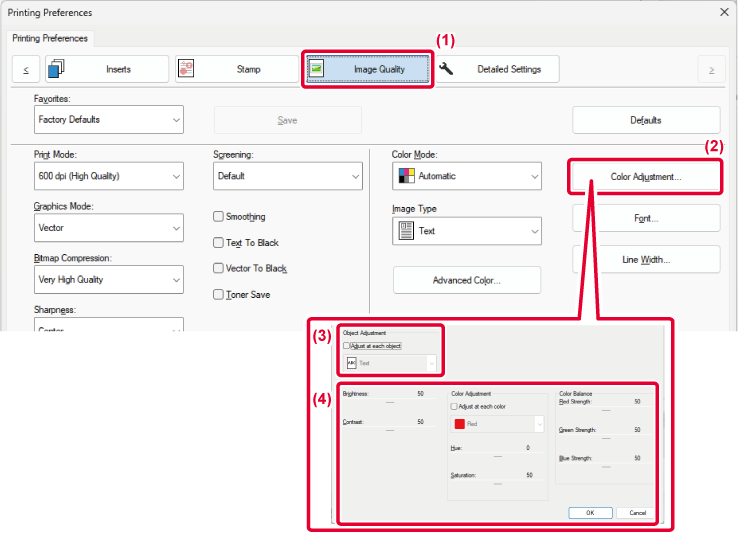The height and width of the screenshot is (536, 738).
Task: Enable the Text To Black checkbox
Action: click(x=219, y=243)
